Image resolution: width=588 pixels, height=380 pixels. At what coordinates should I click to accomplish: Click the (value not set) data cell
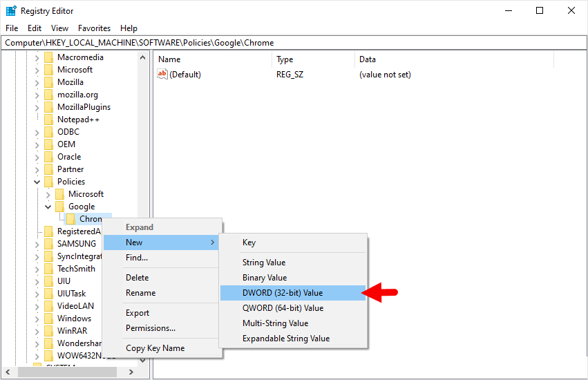385,75
